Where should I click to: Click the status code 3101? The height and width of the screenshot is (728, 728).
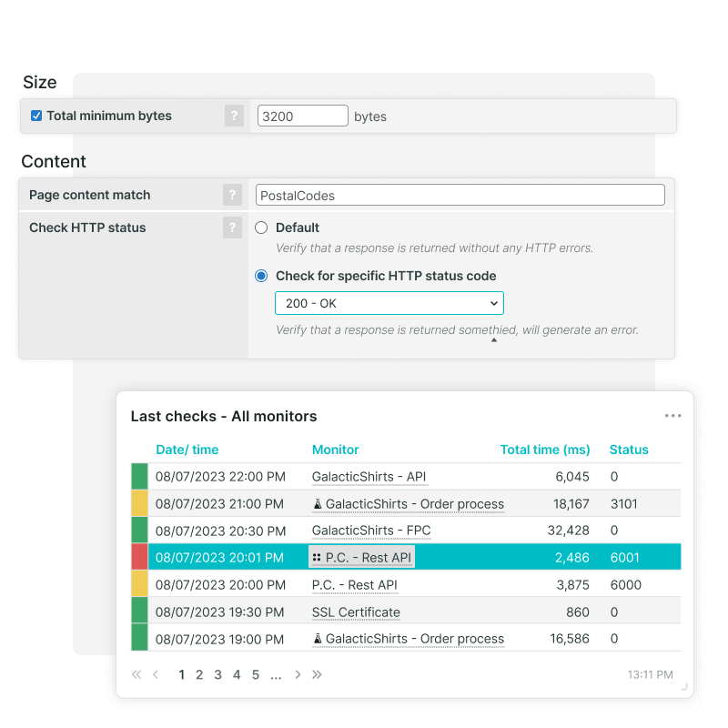click(624, 504)
